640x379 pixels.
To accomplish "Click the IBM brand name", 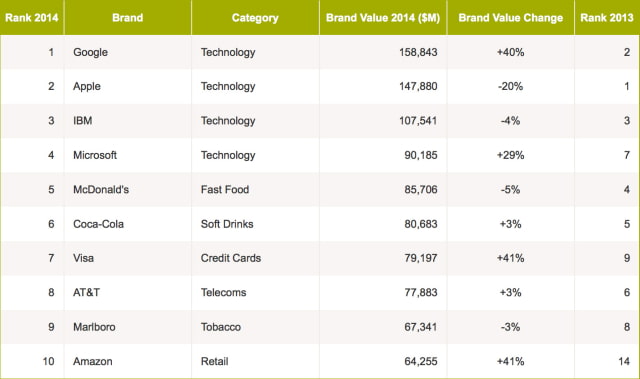I will [x=82, y=121].
